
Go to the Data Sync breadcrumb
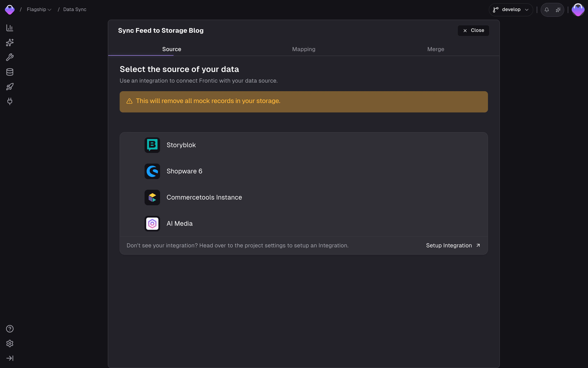point(75,9)
